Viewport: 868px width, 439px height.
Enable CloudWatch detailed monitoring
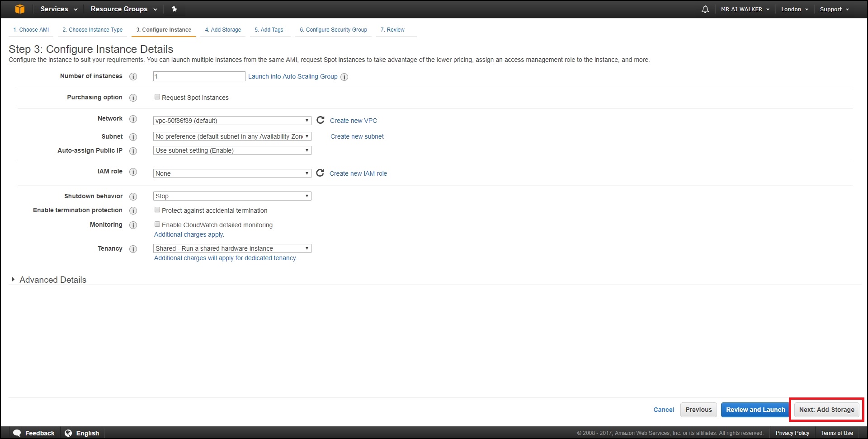[157, 224]
